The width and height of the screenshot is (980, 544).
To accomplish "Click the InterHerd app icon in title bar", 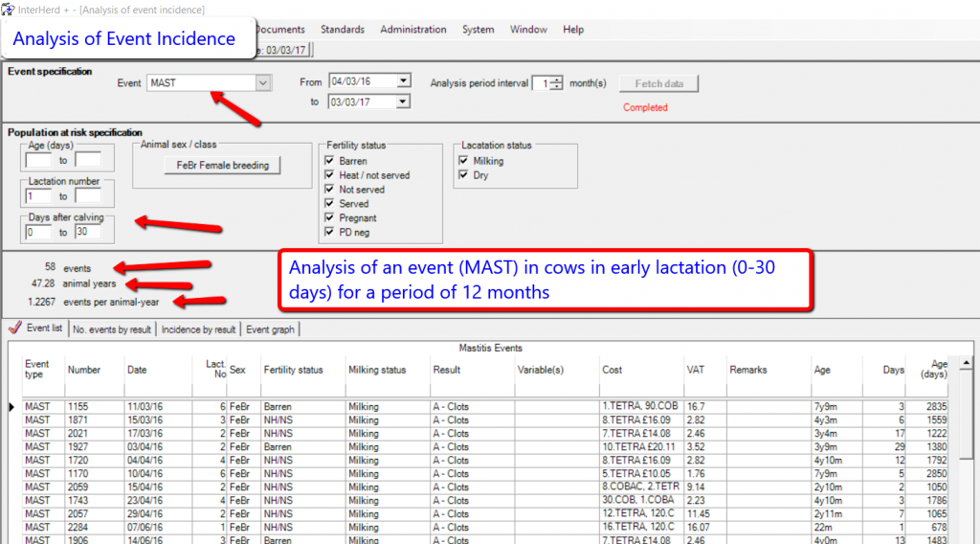I will pos(8,10).
